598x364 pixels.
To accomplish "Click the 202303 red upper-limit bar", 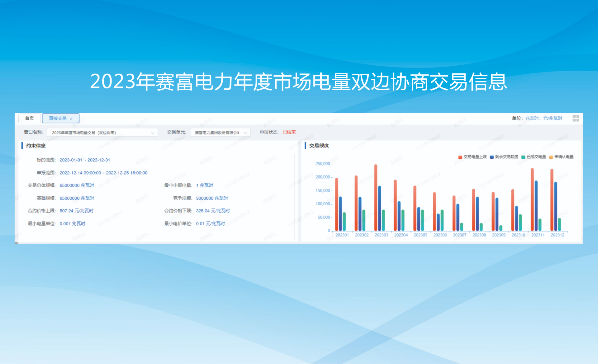I will point(376,198).
